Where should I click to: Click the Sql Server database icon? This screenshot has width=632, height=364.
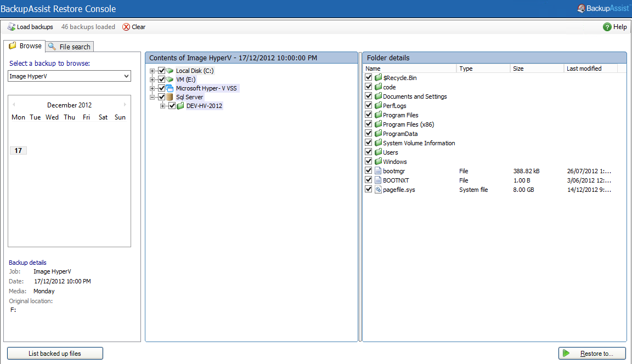[170, 97]
